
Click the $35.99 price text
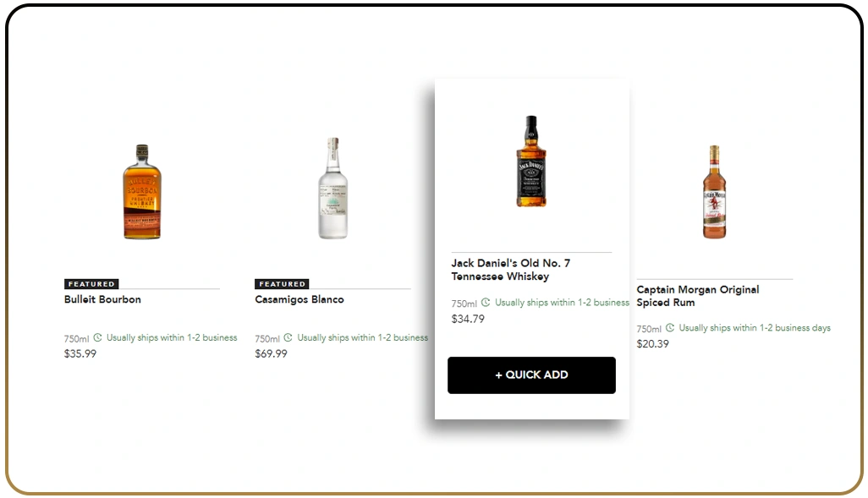click(80, 353)
